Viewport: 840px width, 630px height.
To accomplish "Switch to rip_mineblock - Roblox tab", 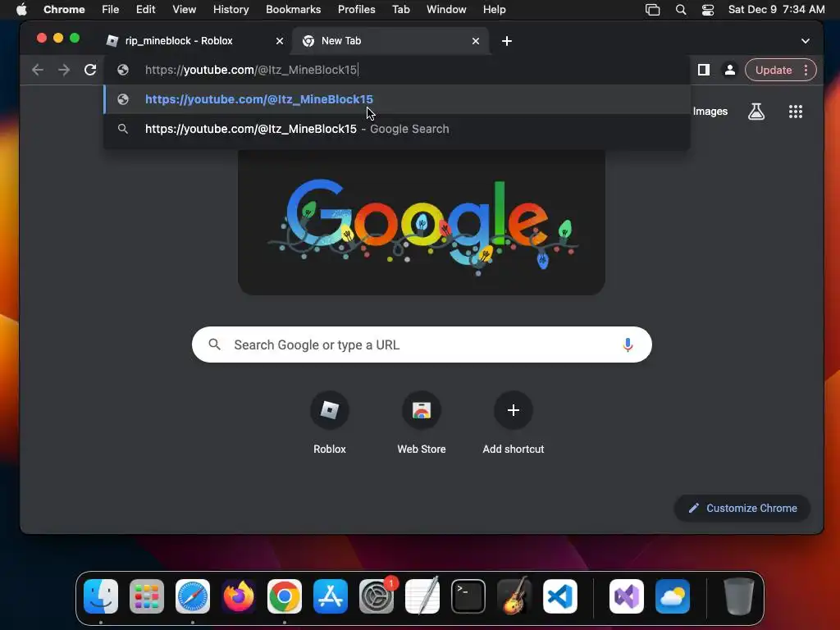I will tap(193, 41).
